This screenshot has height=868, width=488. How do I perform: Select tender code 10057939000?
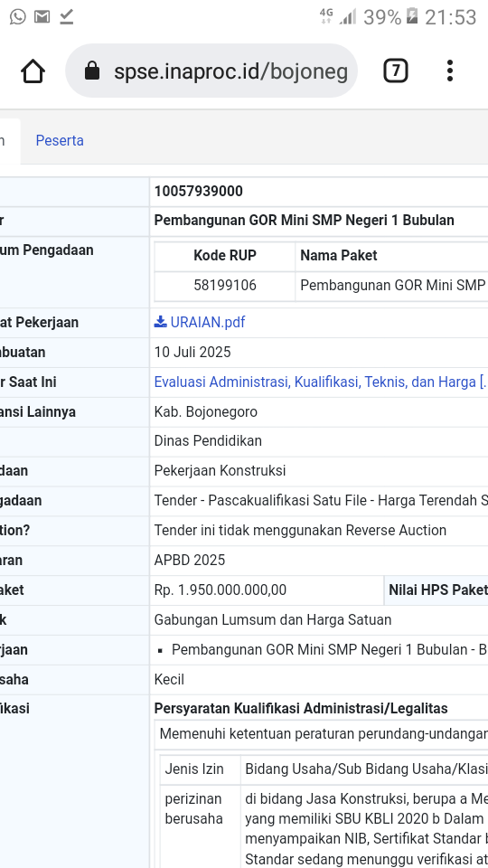pyautogui.click(x=199, y=192)
